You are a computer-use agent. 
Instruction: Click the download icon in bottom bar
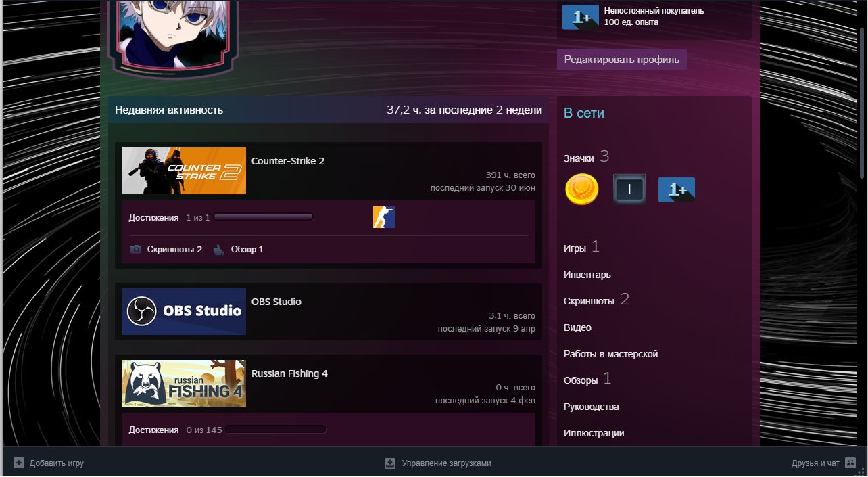(390, 463)
